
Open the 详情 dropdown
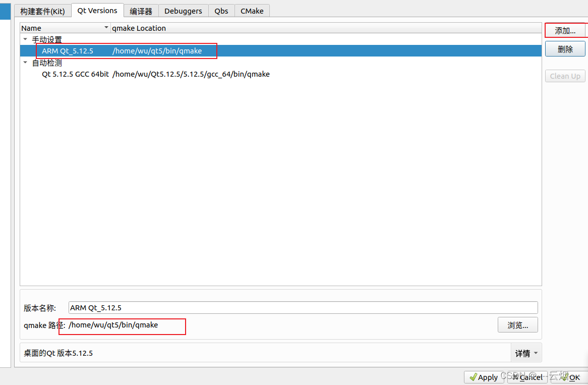pos(526,353)
